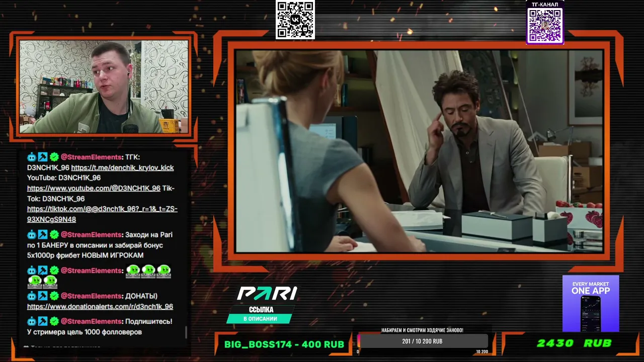Click the verified checkmark on the ТГК message
This screenshot has height=362, width=644.
pyautogui.click(x=54, y=157)
